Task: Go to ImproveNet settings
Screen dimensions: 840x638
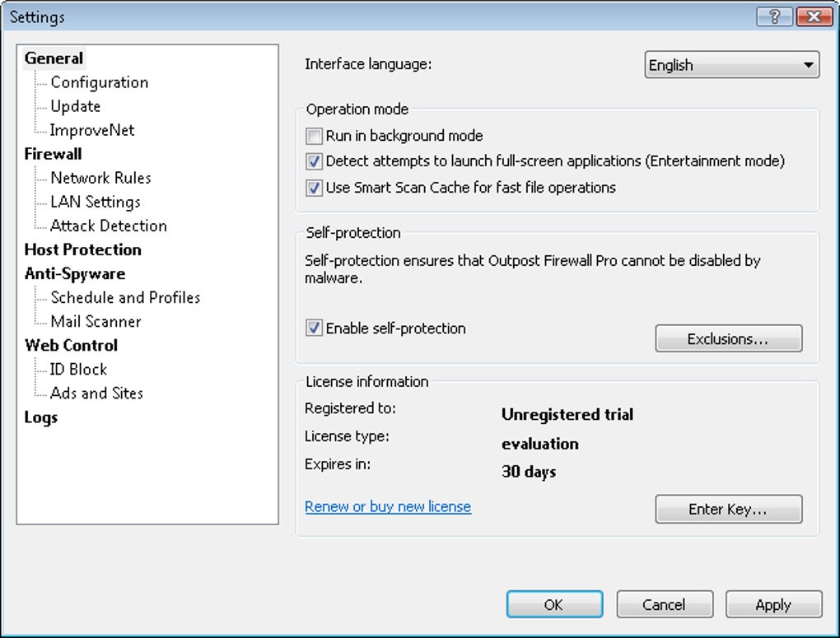Action: [x=92, y=130]
